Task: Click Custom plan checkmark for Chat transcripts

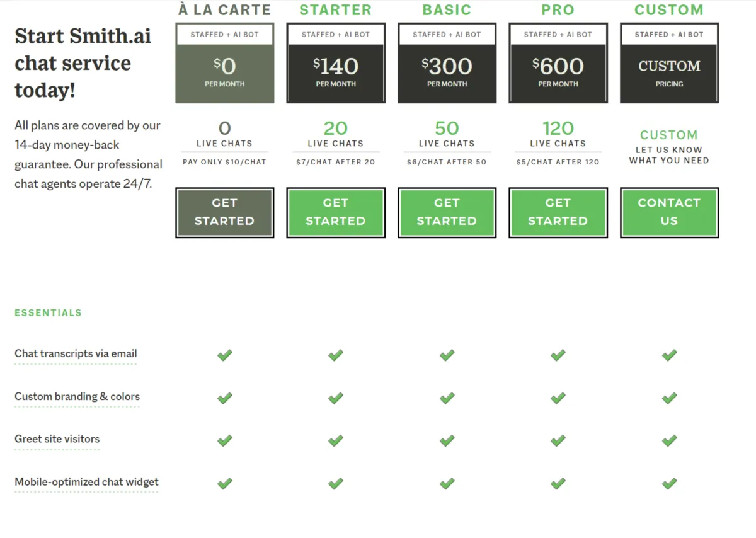Action: (x=669, y=355)
